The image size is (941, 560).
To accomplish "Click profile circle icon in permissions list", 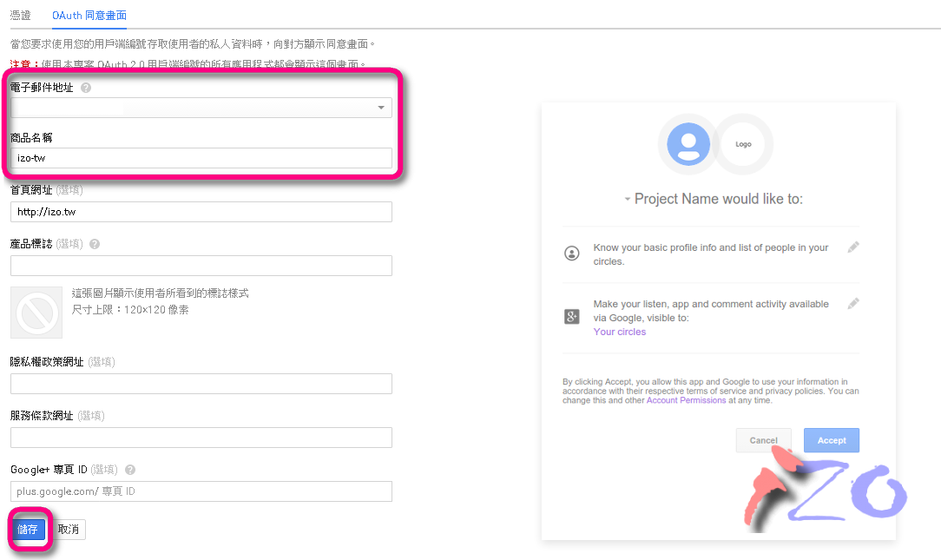I will click(572, 254).
